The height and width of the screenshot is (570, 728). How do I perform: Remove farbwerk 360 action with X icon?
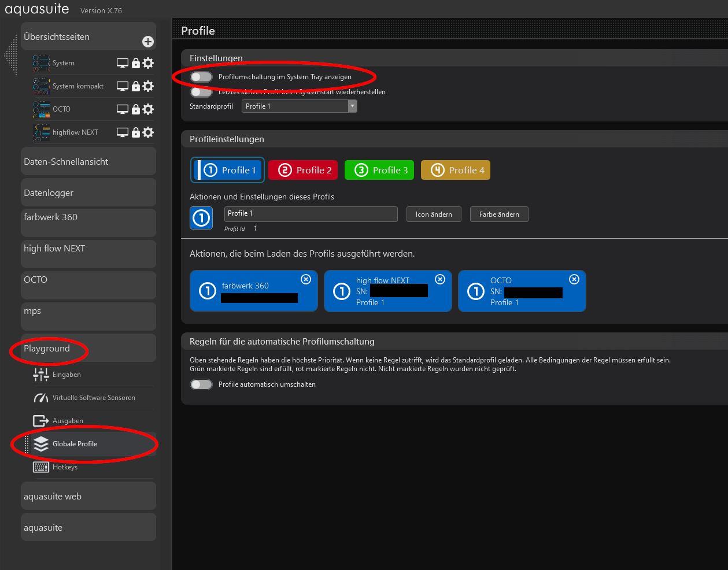pos(306,279)
